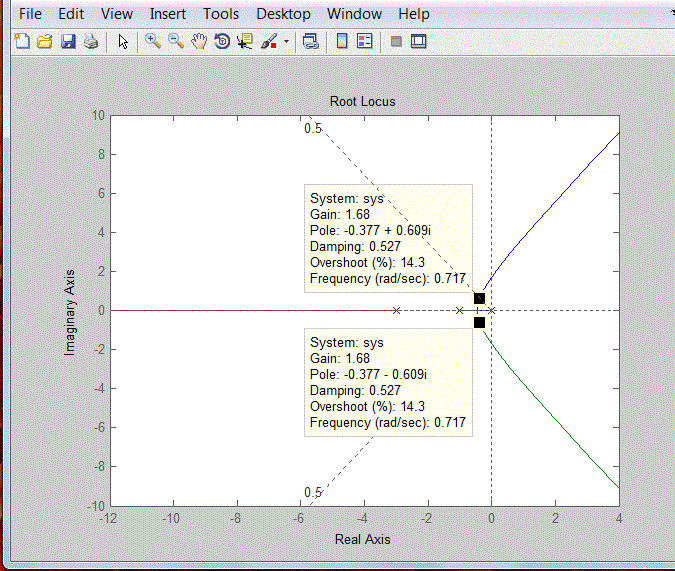
Task: Click the upper data marker on root locus
Action: click(479, 298)
